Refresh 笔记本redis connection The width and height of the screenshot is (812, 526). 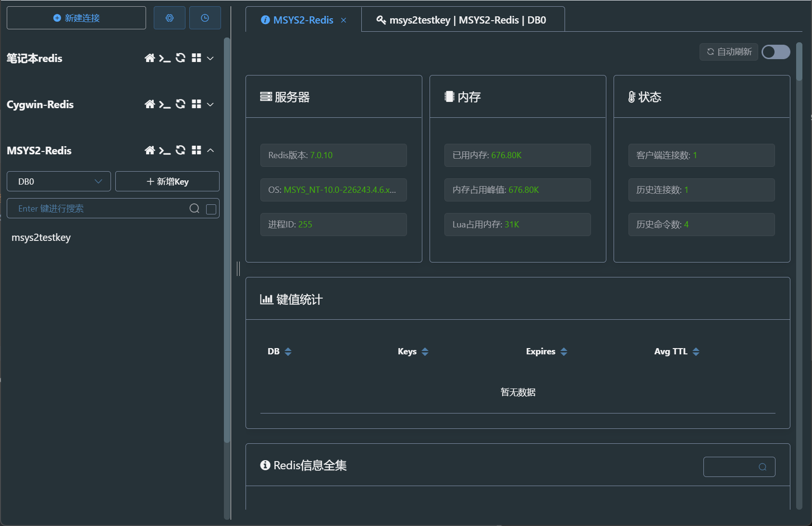(x=181, y=58)
